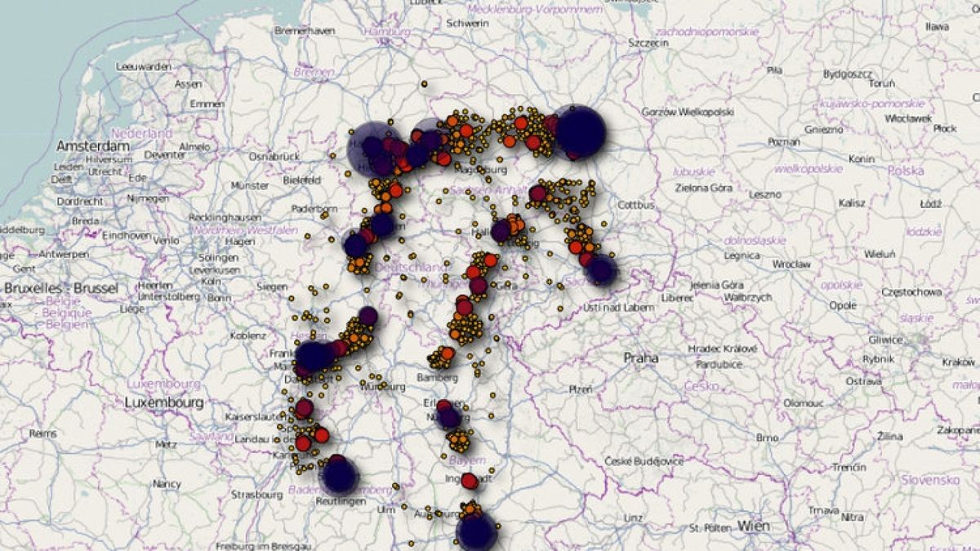Image resolution: width=980 pixels, height=551 pixels.
Task: Select the Bruxelles - Brussel label
Action: pyautogui.click(x=61, y=288)
